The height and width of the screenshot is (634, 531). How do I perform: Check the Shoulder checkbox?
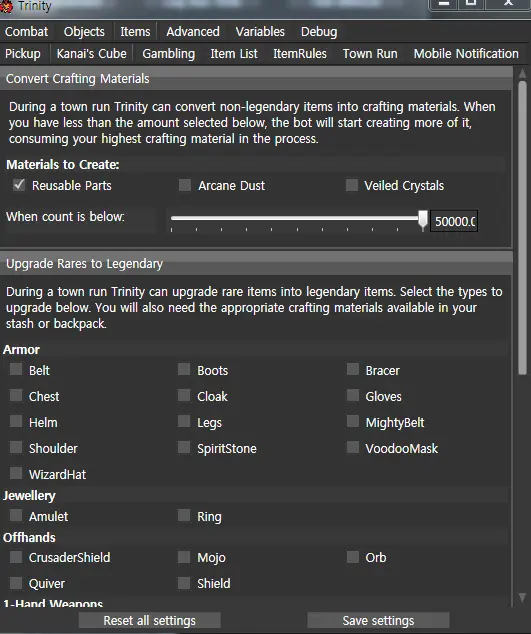tap(16, 447)
